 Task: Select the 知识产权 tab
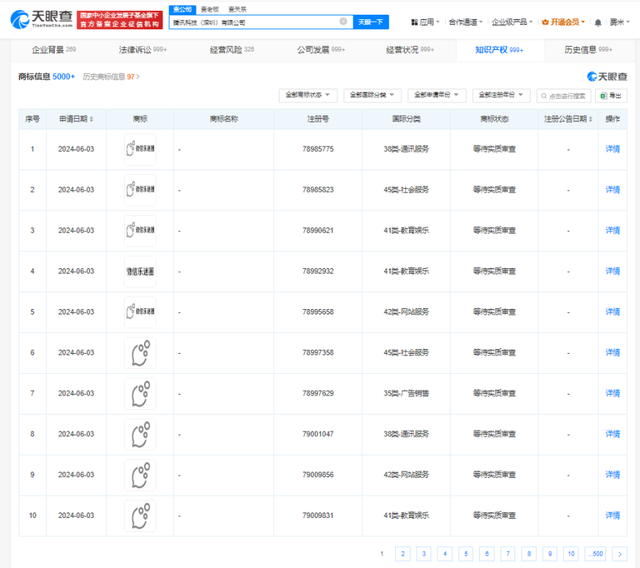(x=499, y=50)
